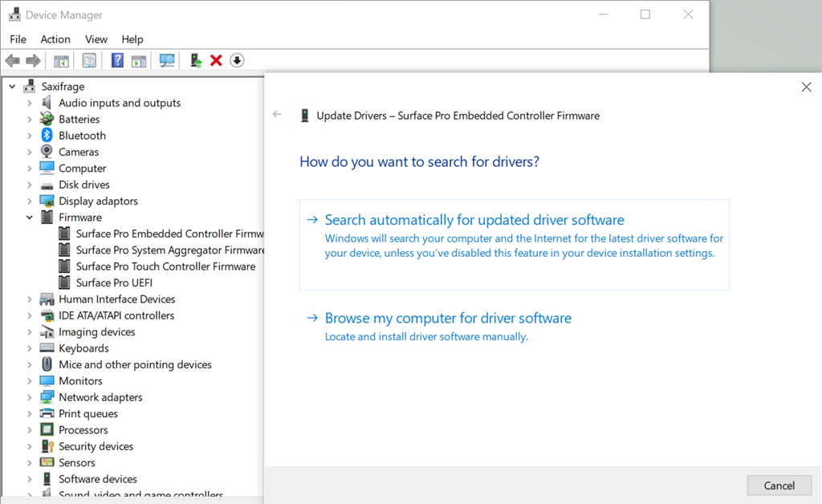Select the Imaging devices label
Screen dimensions: 822x504
(x=97, y=331)
